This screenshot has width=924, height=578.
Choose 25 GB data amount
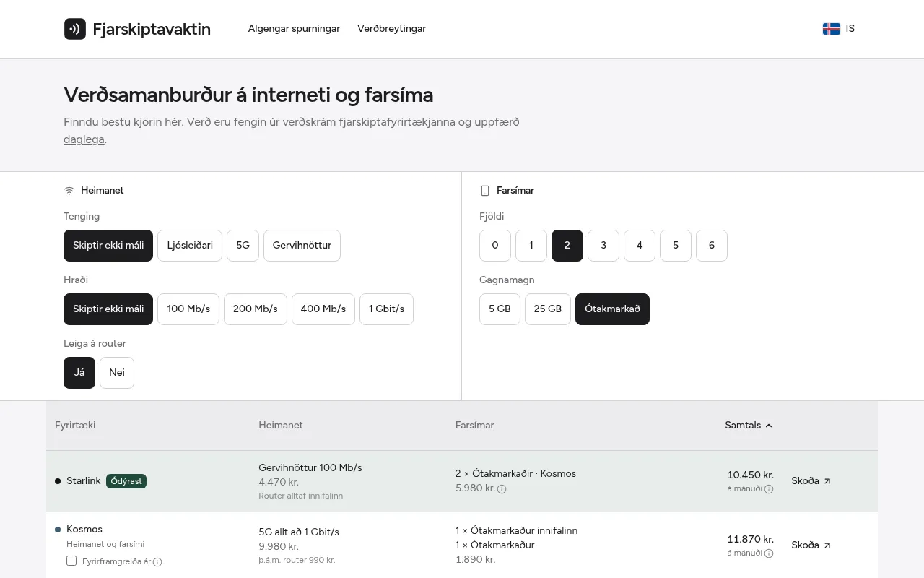pos(548,309)
